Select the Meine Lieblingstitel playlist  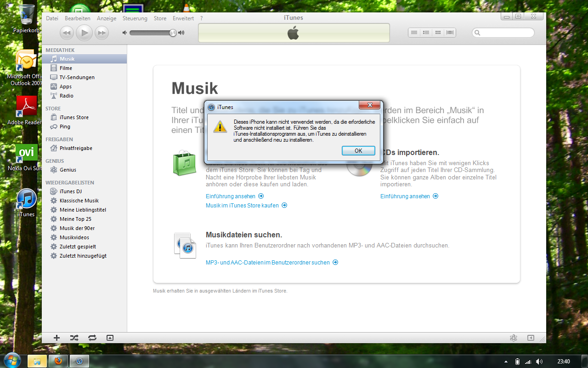click(85, 210)
